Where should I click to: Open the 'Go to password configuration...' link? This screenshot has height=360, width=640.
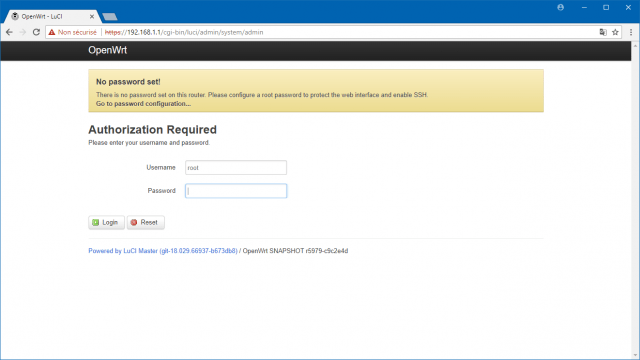click(x=143, y=104)
